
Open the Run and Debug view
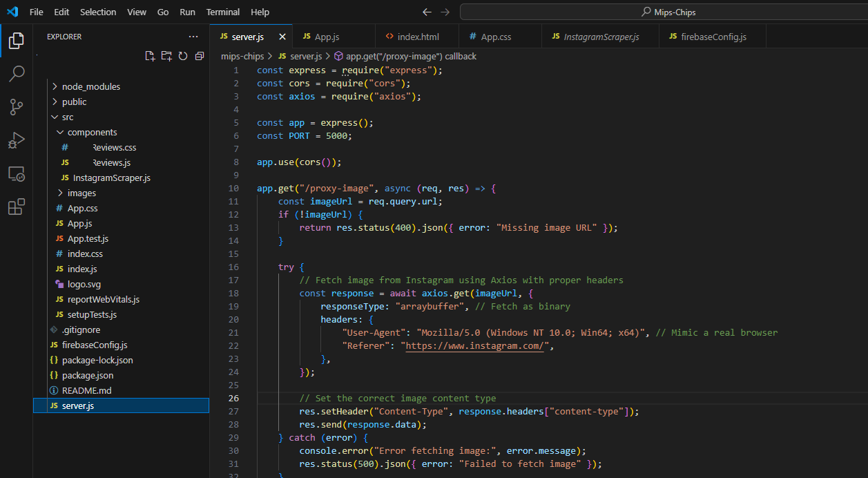coord(17,140)
